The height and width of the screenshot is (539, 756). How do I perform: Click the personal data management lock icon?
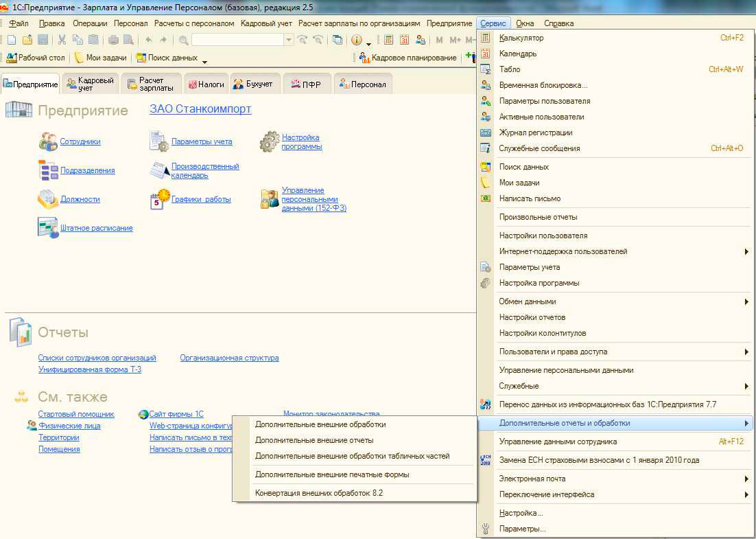[270, 199]
